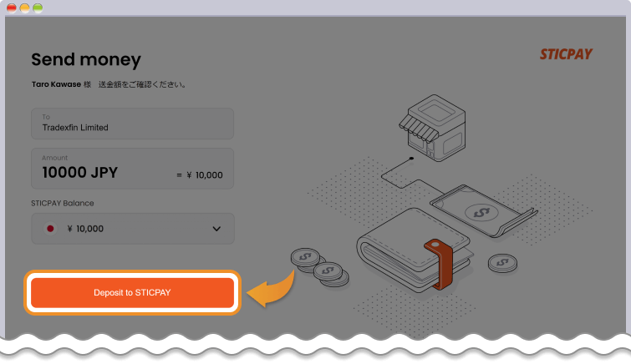This screenshot has width=631, height=364.
Task: Open the STICPAY Balance ¥ 10,000 selector
Action: pyautogui.click(x=132, y=229)
